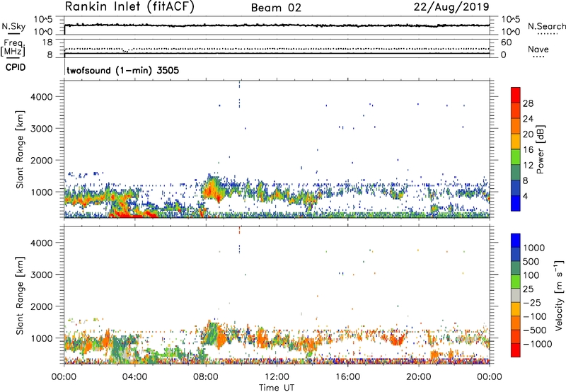Click the 'Power [dB]' colorbar label
The height and width of the screenshot is (392, 566).
pos(541,149)
